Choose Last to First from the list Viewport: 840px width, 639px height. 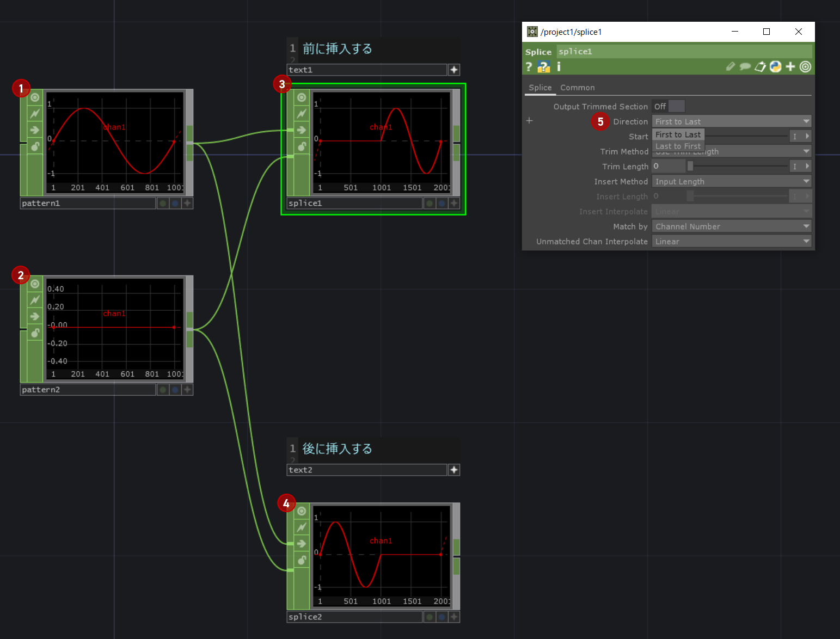tap(678, 146)
